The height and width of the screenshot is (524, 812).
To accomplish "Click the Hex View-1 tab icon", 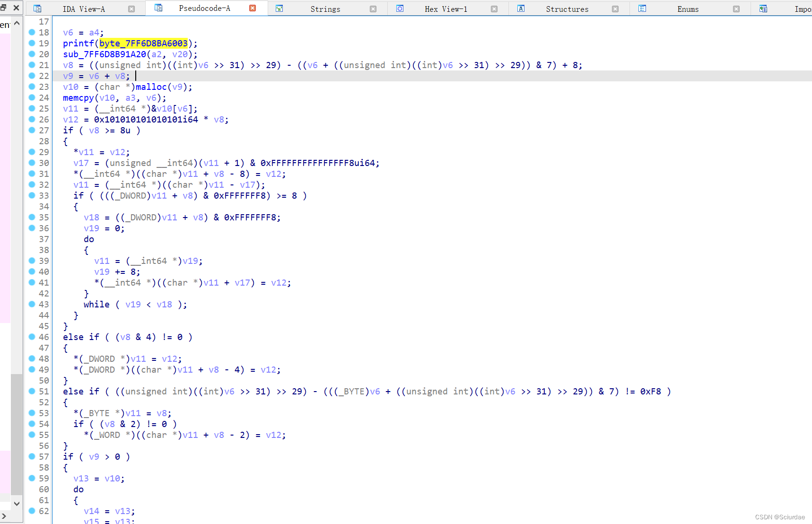I will tap(400, 9).
